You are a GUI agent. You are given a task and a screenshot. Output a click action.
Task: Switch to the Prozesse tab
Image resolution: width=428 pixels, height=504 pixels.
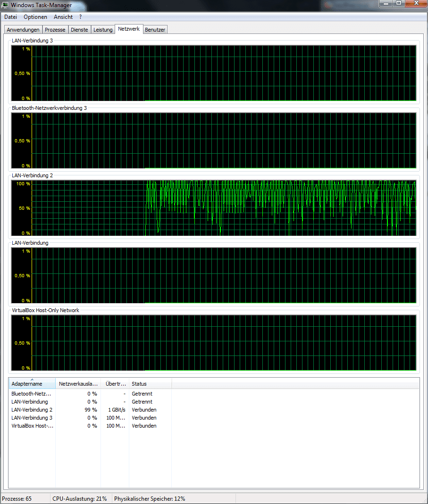coord(55,30)
